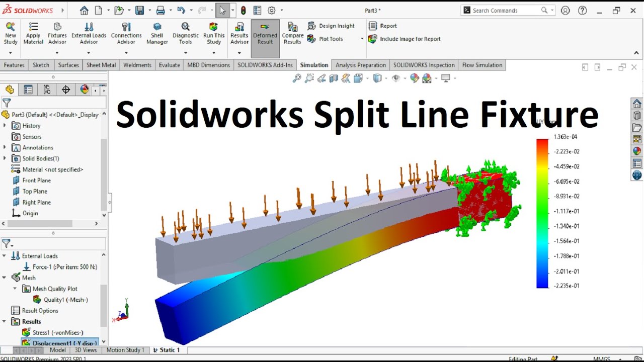
Task: Click the displacement color legend bar
Action: [x=542, y=213]
